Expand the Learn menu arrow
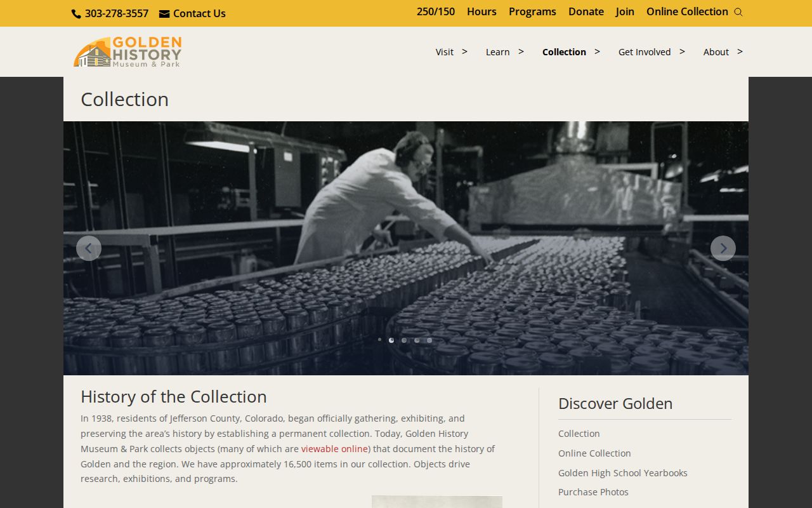Viewport: 812px width, 508px height. pyautogui.click(x=521, y=51)
